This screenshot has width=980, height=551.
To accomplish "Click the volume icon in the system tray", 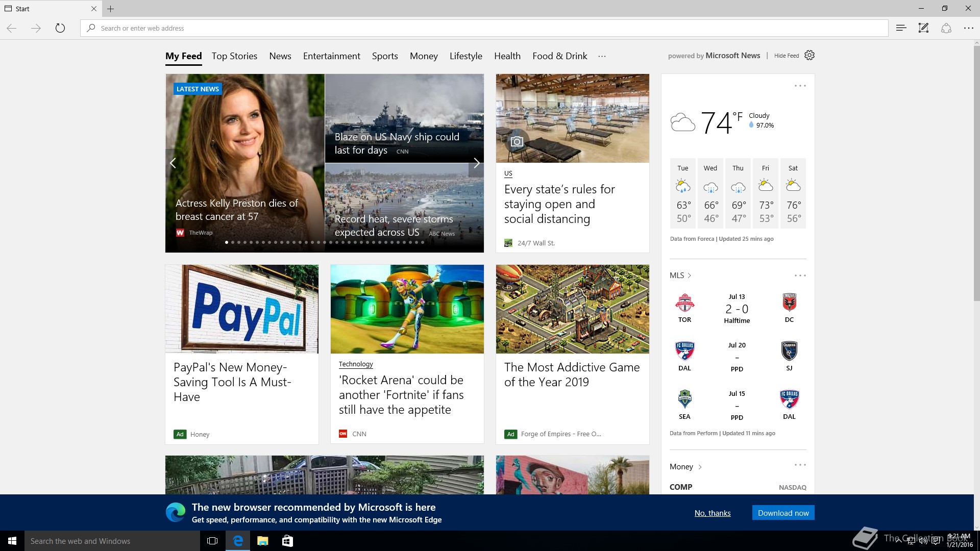I will pyautogui.click(x=923, y=541).
